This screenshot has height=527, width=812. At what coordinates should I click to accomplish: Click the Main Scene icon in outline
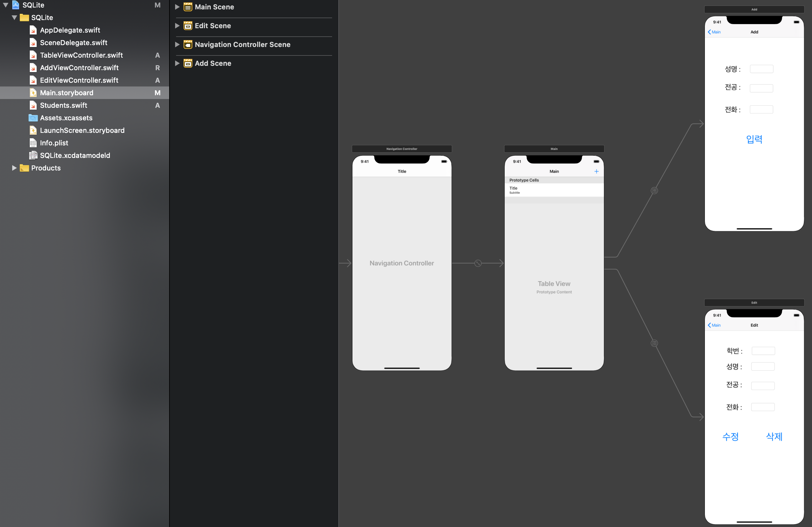point(188,7)
